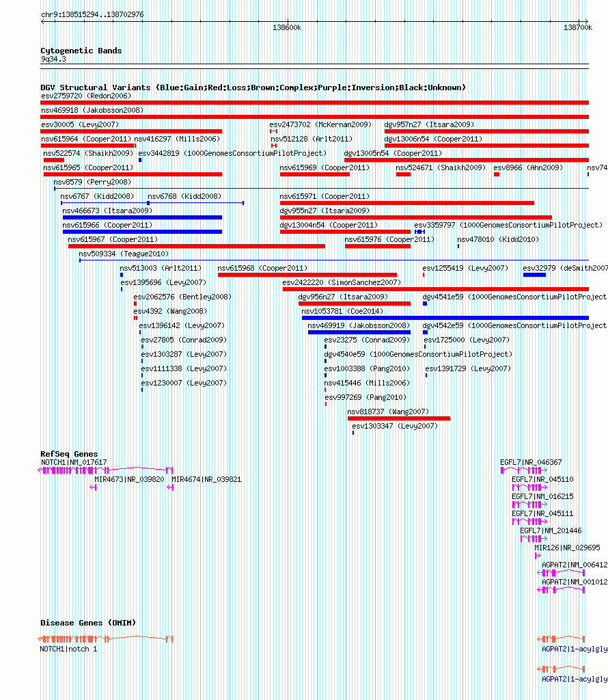Click nsv478010 (Kidd2010) label
Viewport: 608px width, 700px height.
pyautogui.click(x=498, y=239)
